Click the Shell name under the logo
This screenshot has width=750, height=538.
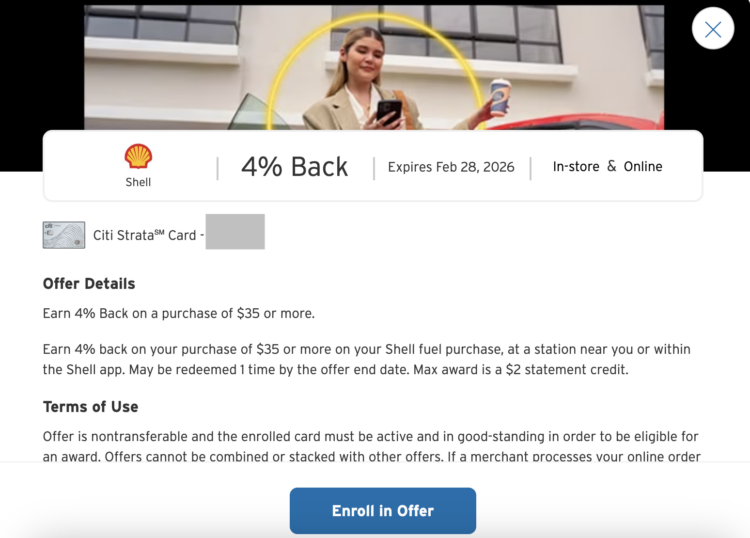coord(138,182)
